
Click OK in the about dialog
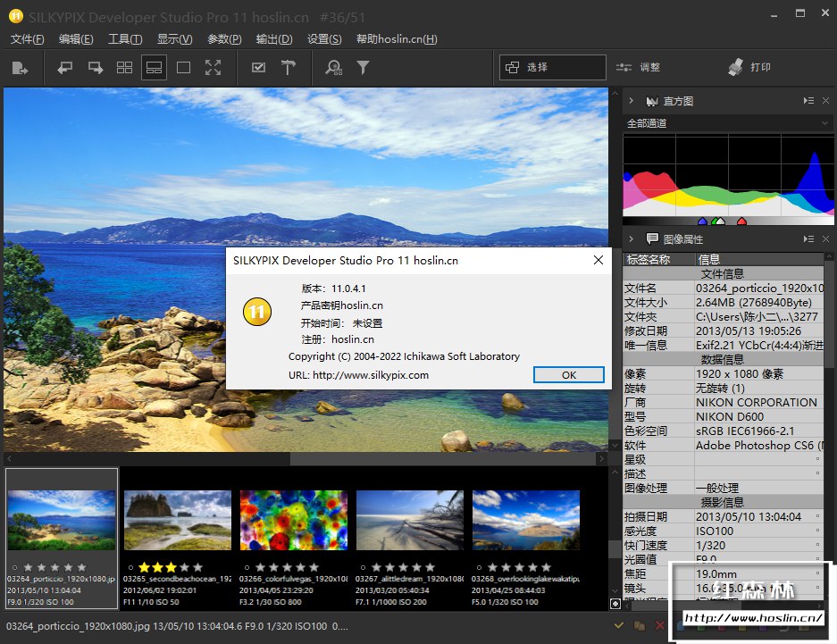tap(568, 375)
